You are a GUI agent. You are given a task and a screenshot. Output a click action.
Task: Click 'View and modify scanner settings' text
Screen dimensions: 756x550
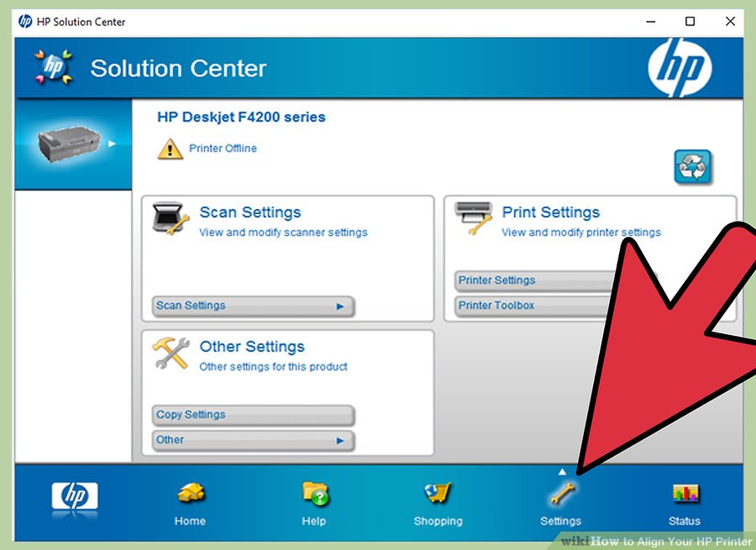(x=284, y=233)
